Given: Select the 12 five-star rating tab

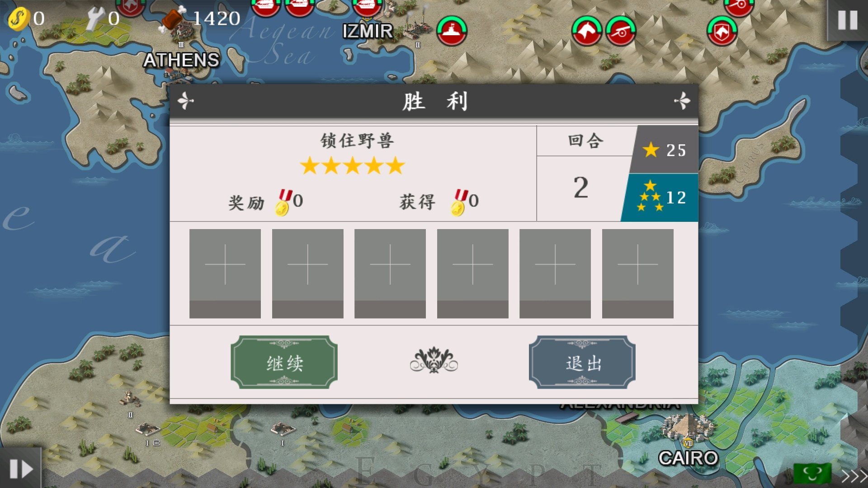Looking at the screenshot, I should click(x=660, y=197).
